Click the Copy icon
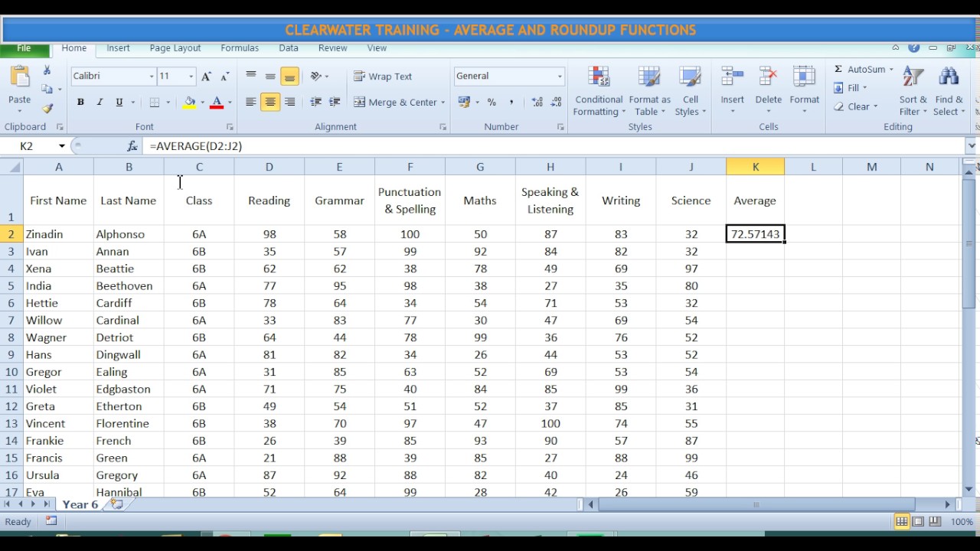This screenshot has width=980, height=551. (47, 90)
